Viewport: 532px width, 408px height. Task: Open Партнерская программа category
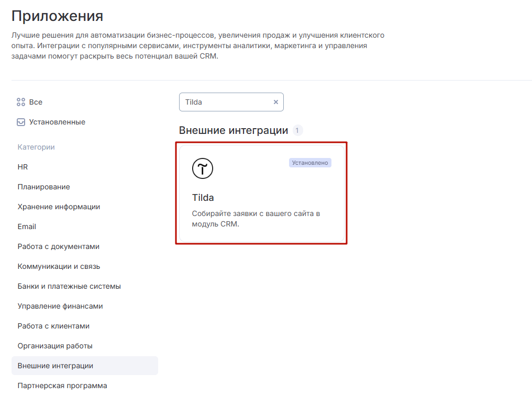click(x=62, y=386)
